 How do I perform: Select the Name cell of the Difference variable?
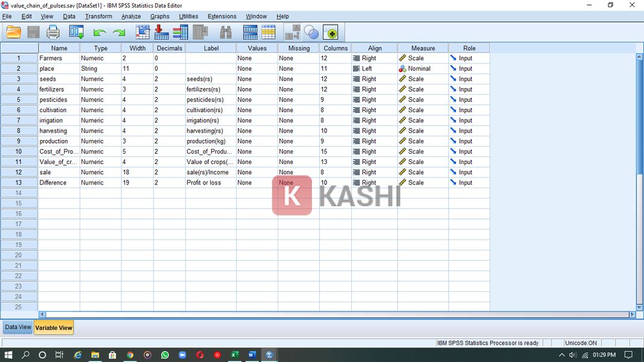point(59,182)
